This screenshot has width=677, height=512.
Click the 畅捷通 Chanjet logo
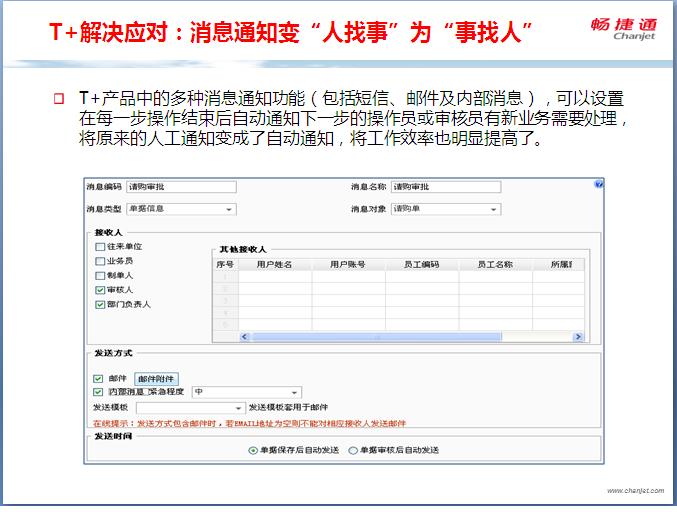click(624, 29)
